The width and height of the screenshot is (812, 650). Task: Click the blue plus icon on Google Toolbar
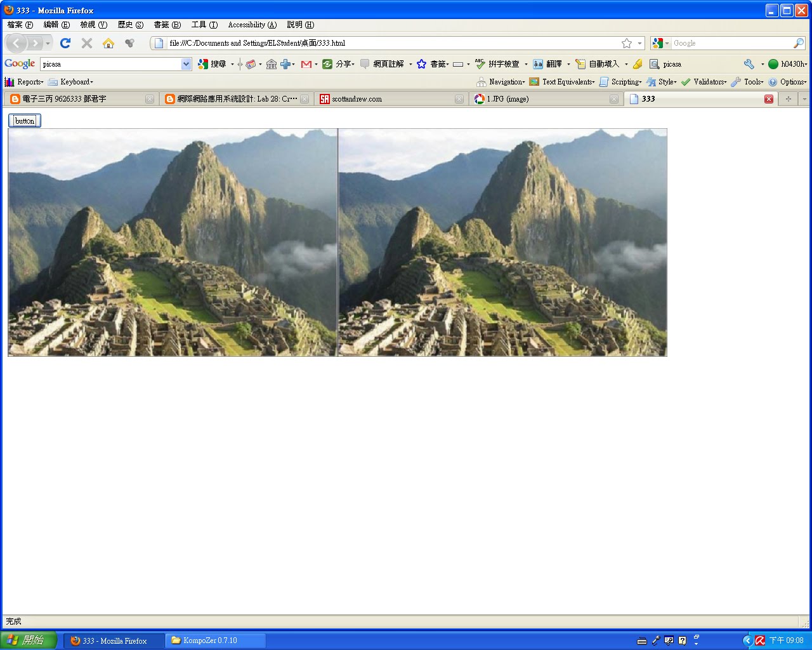coord(285,64)
